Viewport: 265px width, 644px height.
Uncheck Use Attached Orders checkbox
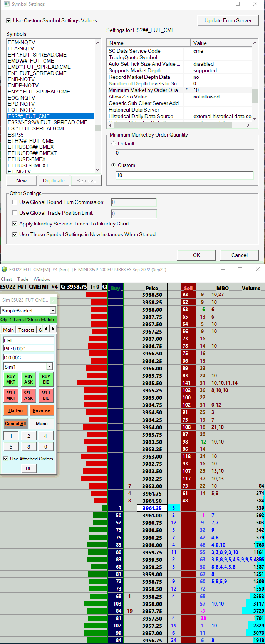[x=5, y=459]
